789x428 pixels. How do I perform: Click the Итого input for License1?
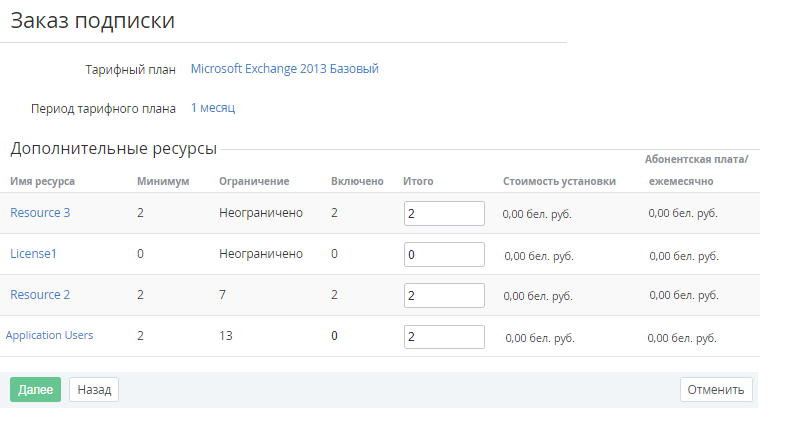pos(444,254)
